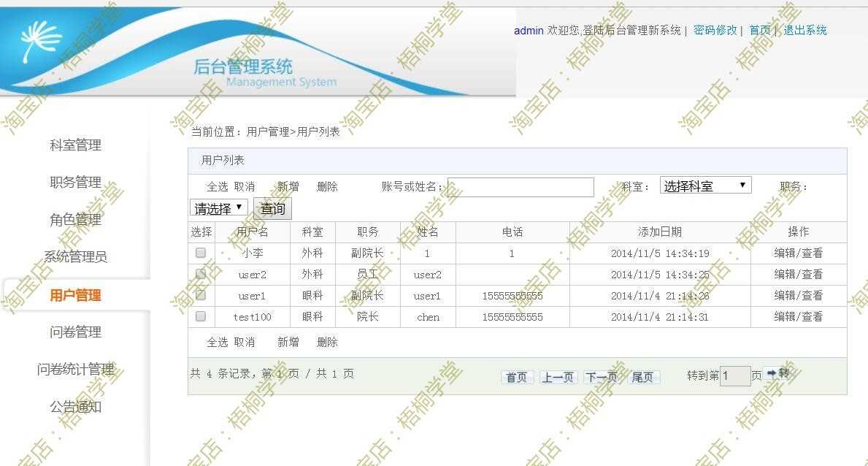Click the date 2014/11/4 21:14:31
868x466 pixels.
(x=660, y=317)
